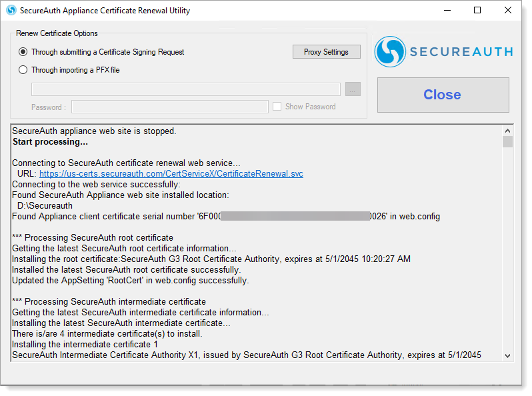
Task: Close window using title bar X
Action: (508, 10)
